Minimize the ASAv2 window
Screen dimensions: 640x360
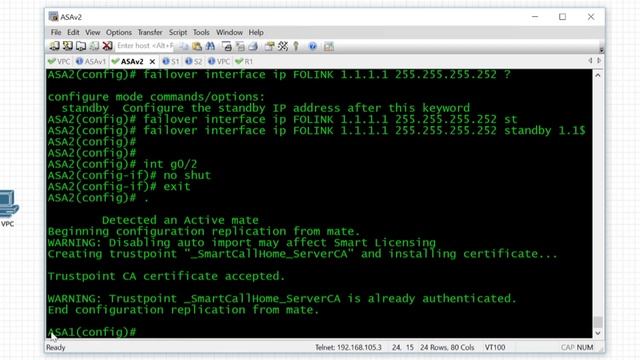pyautogui.click(x=535, y=17)
